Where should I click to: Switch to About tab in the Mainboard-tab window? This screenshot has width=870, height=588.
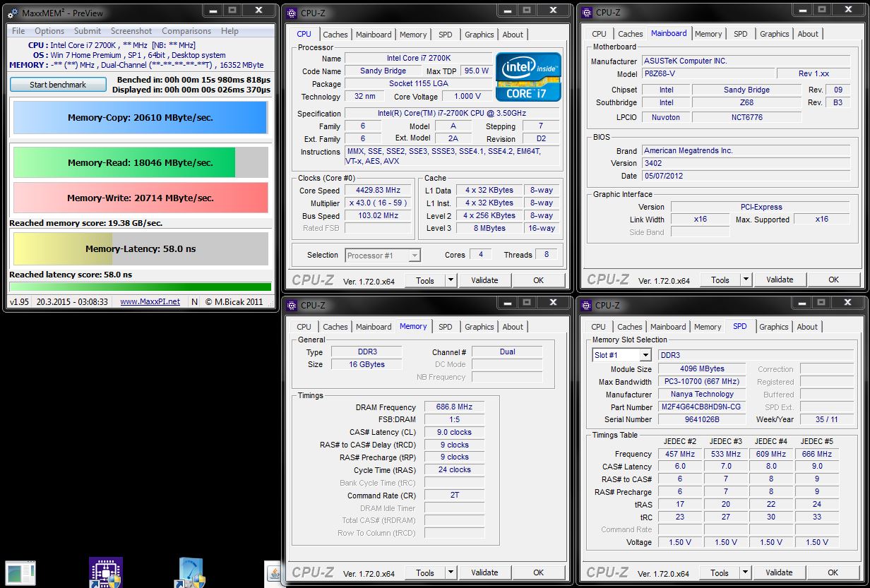coord(808,34)
